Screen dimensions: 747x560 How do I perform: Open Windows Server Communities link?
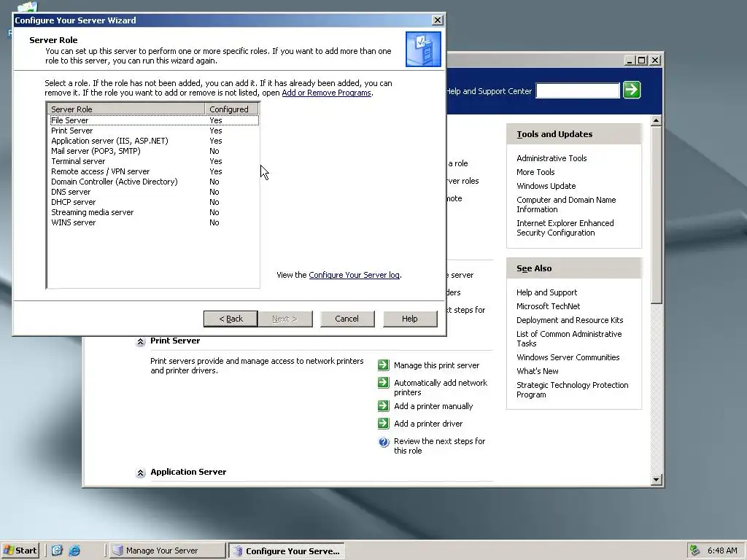click(568, 357)
